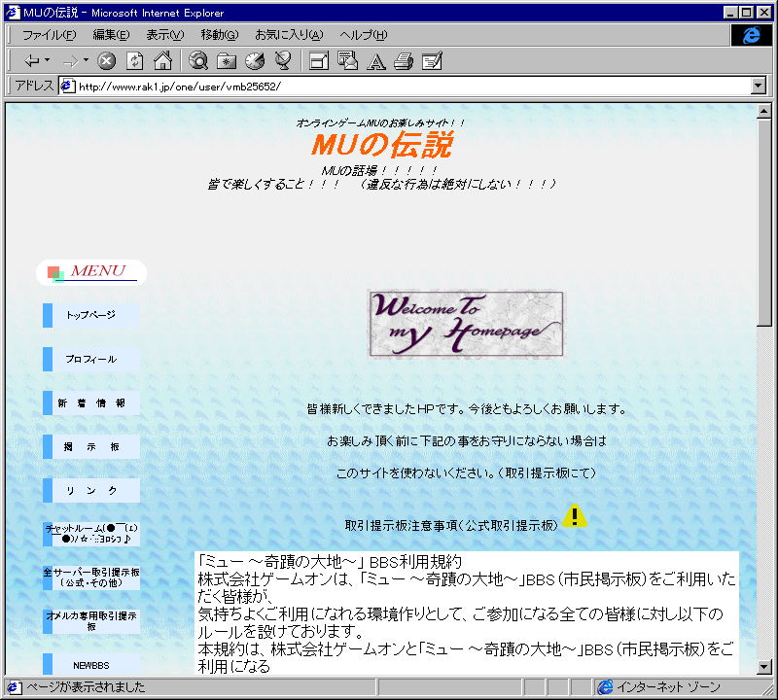Click the scroll up arrow on the scrollbar

(764, 111)
